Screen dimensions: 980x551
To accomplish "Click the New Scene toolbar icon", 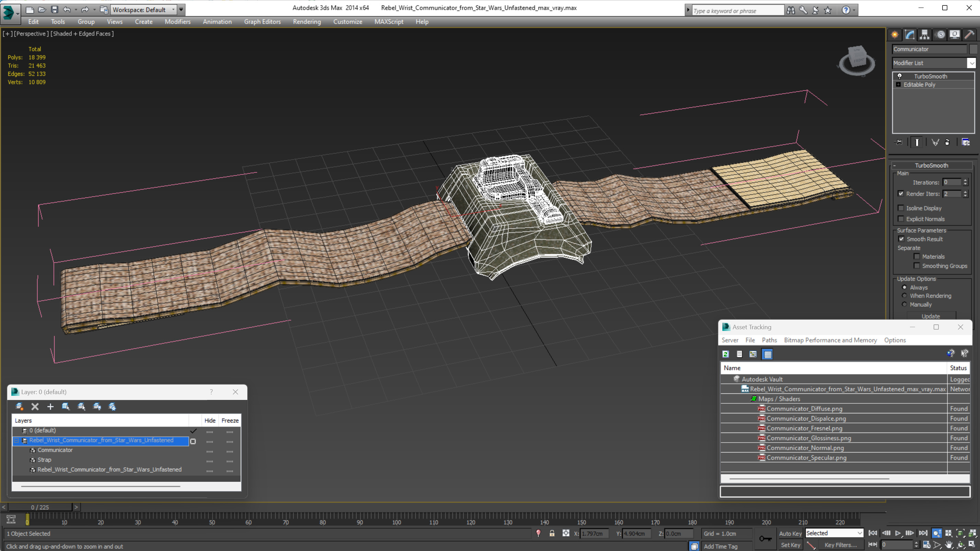I will [29, 10].
